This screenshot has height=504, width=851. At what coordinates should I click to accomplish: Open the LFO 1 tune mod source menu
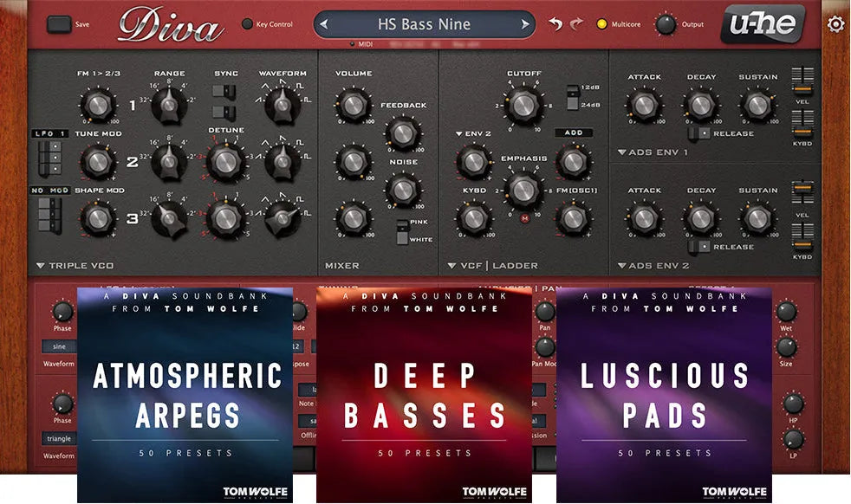[49, 133]
